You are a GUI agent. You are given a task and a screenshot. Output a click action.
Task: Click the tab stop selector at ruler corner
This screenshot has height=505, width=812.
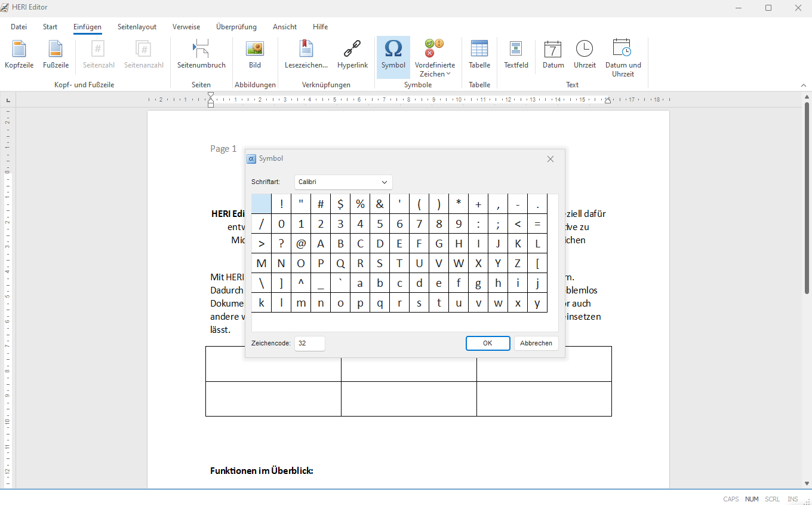8,100
